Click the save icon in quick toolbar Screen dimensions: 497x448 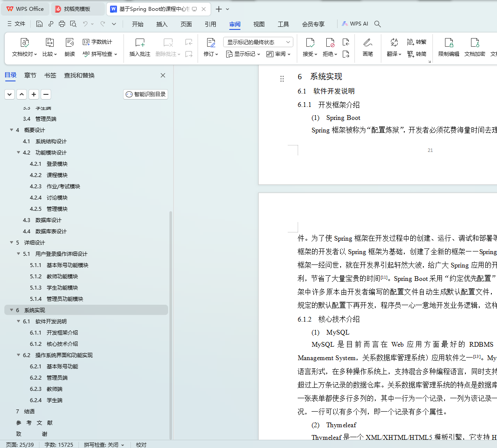tap(39, 24)
